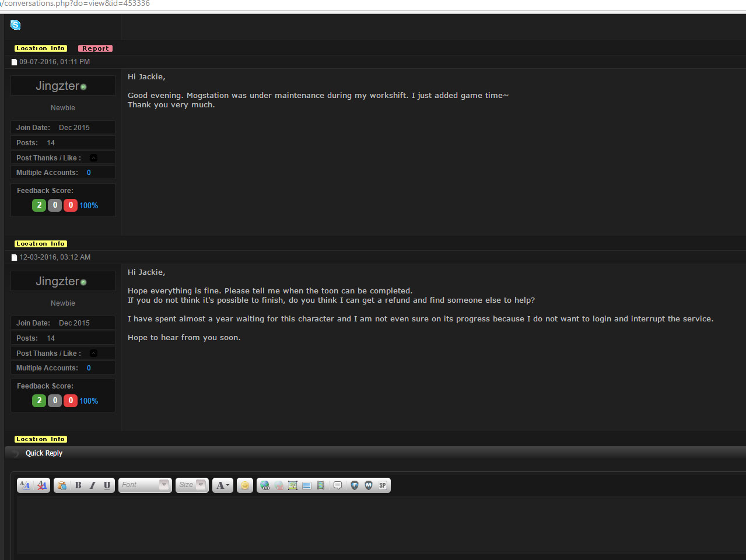
Task: Click the URL text in the address bar
Action: click(x=75, y=3)
